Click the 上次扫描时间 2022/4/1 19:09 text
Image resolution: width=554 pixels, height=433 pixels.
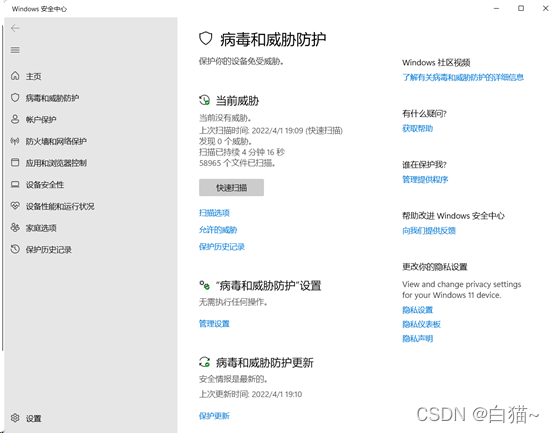pos(271,131)
